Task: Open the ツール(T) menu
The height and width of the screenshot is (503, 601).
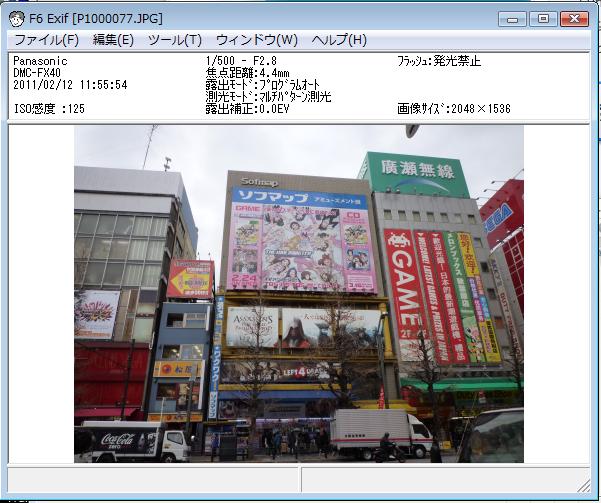Action: (x=175, y=40)
